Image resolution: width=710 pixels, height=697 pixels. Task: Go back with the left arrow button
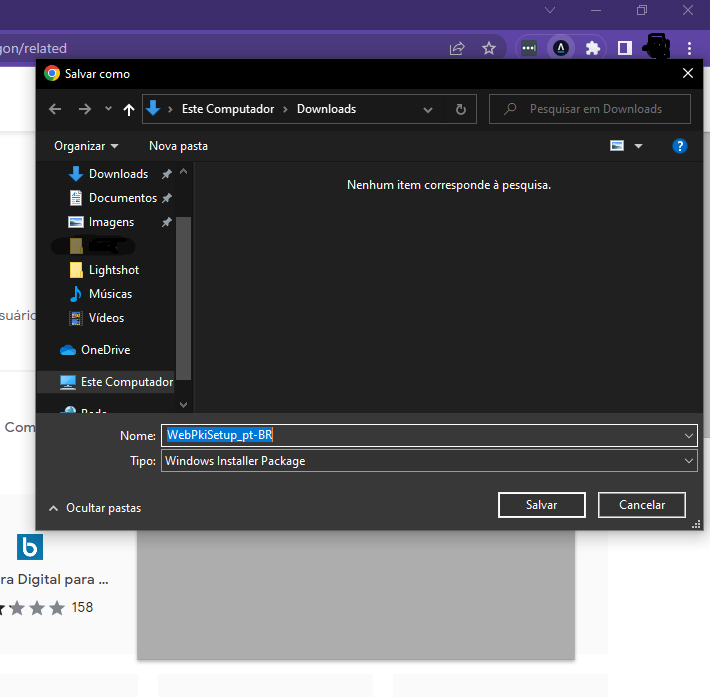coord(55,109)
